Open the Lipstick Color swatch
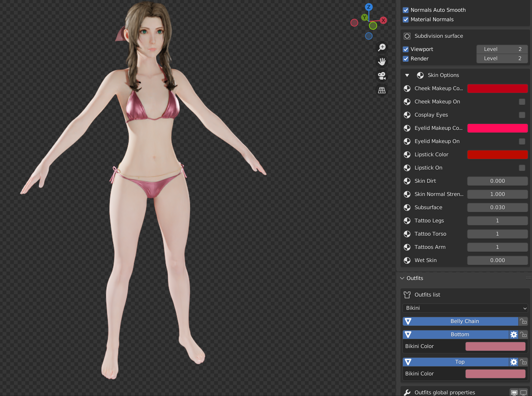 click(x=498, y=155)
